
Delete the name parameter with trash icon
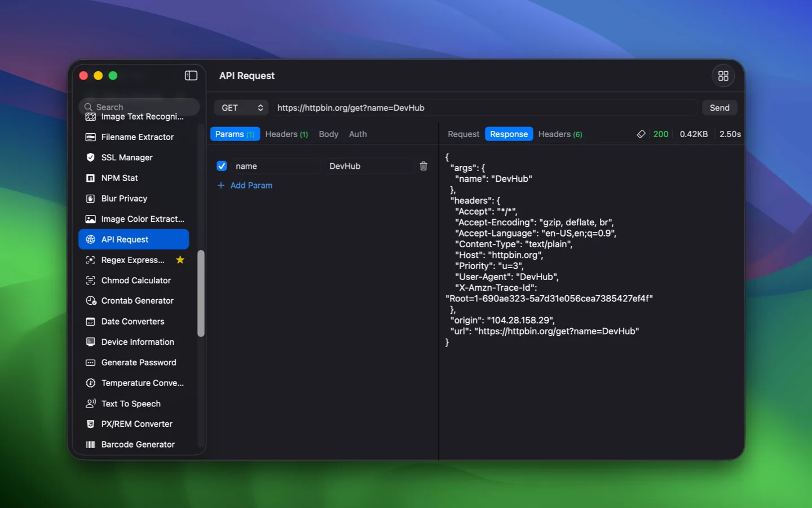point(423,166)
